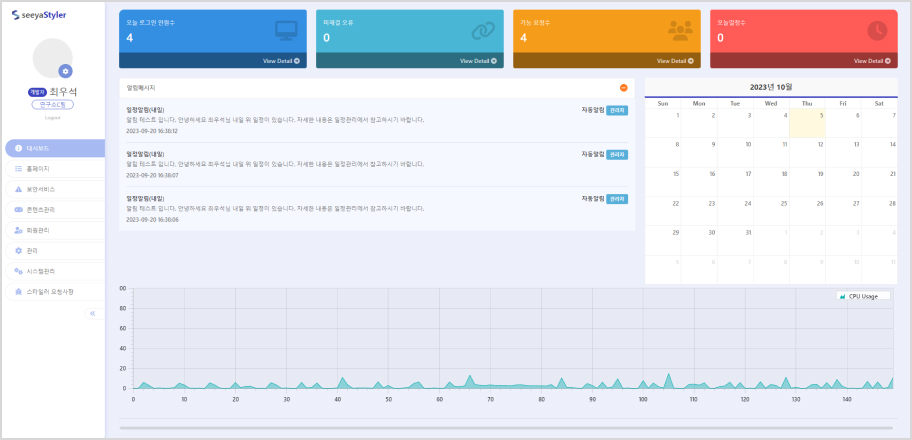View Detail on blue login count card
Viewport: 912px width, 440px height.
click(282, 61)
